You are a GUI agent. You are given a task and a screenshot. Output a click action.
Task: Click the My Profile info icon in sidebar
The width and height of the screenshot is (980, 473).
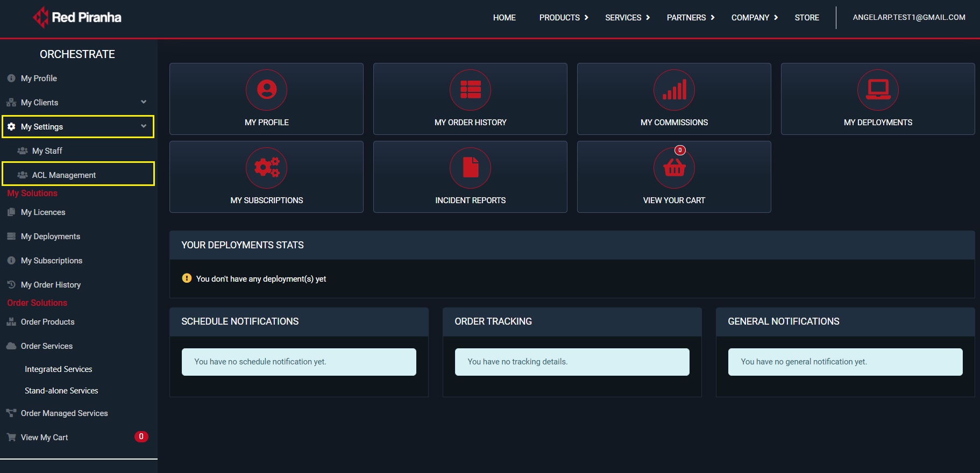click(x=11, y=78)
